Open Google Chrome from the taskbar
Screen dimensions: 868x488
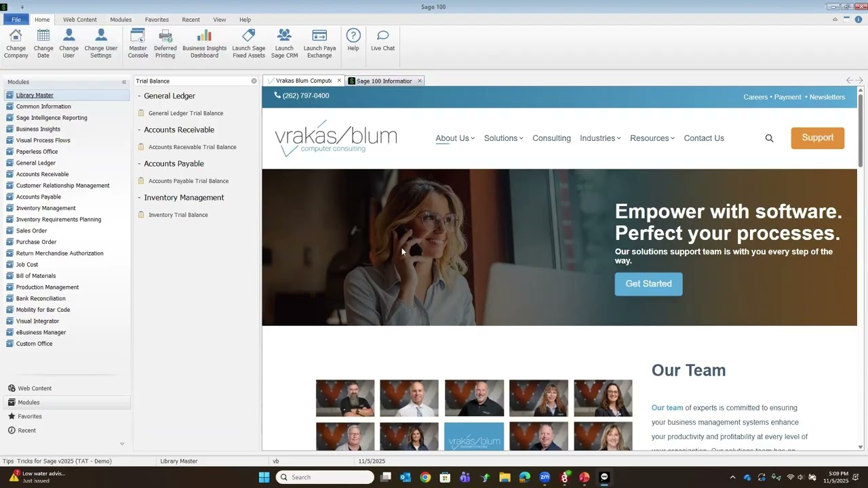coord(425,477)
